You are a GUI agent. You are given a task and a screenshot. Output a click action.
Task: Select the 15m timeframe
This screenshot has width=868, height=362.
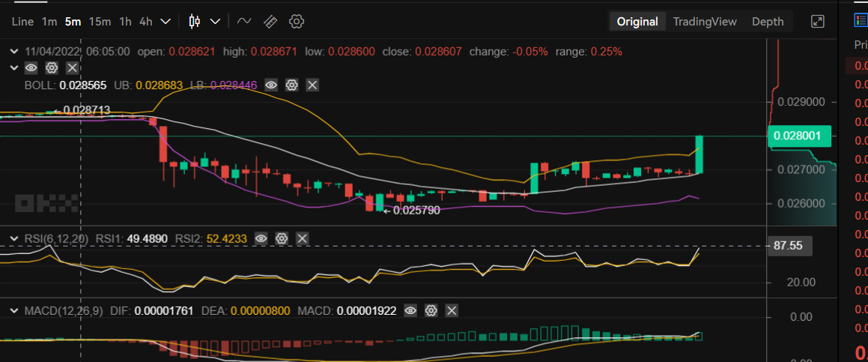100,22
